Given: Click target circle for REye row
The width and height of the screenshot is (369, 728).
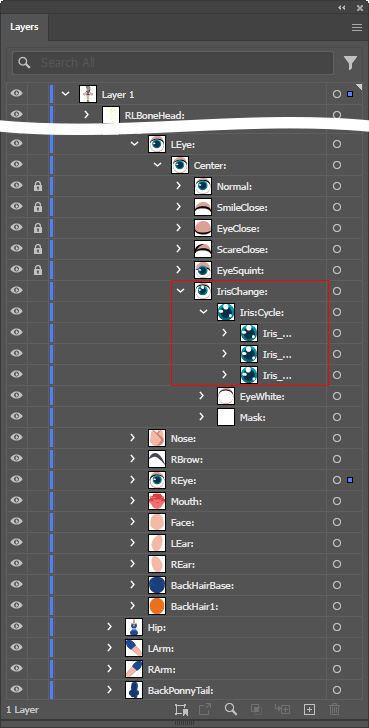Looking at the screenshot, I should pyautogui.click(x=337, y=480).
